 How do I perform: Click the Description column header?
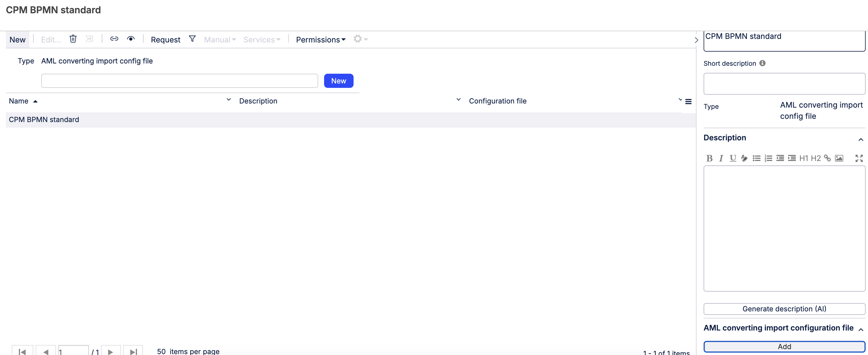(258, 101)
